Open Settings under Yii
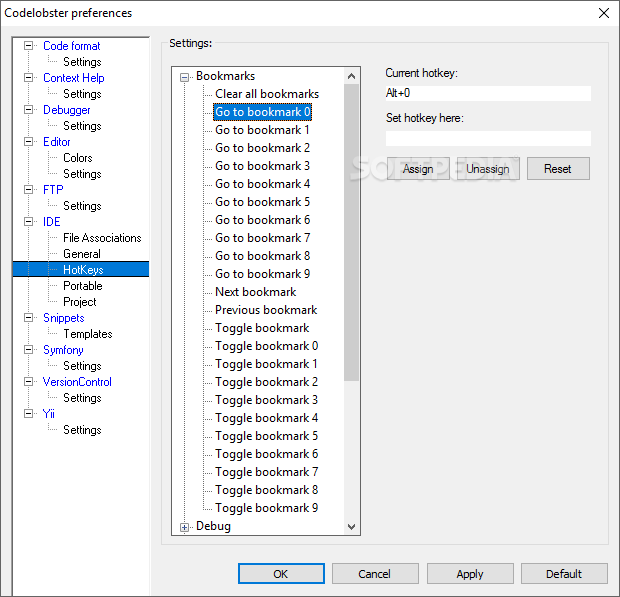The image size is (620, 597). [82, 430]
